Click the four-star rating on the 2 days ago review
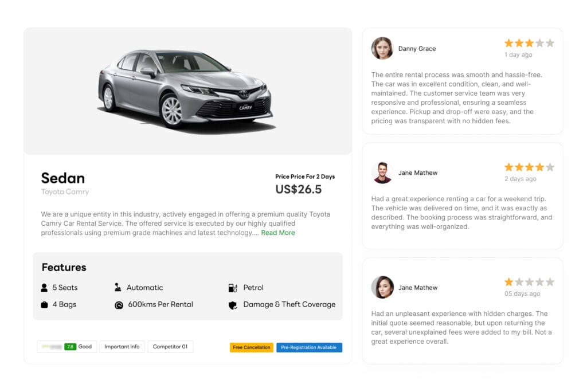 (x=529, y=167)
